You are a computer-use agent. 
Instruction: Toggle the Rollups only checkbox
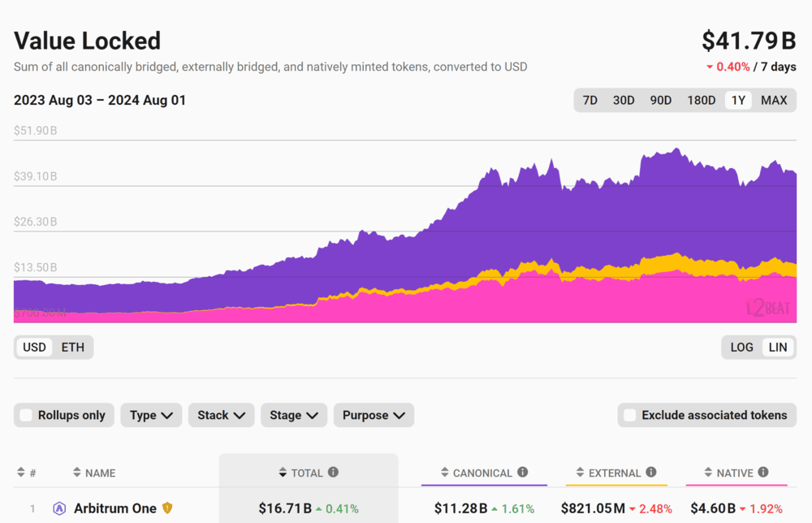[26, 415]
